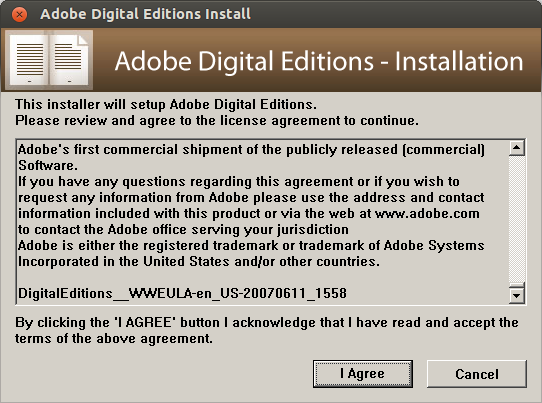
Task: Click the left page of the book logo
Action: (x=29, y=60)
